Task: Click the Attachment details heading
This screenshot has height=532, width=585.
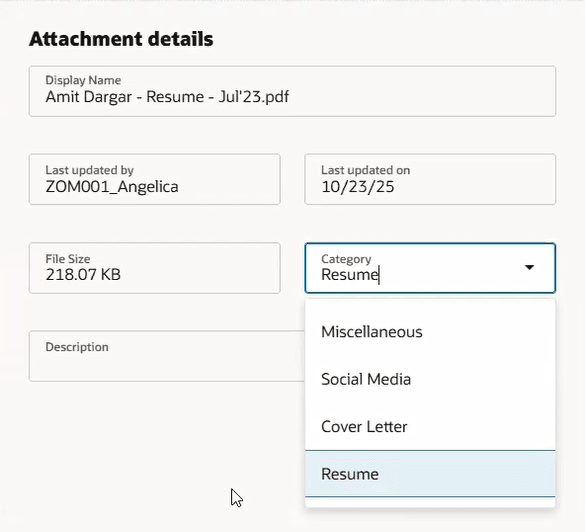Action: (121, 39)
